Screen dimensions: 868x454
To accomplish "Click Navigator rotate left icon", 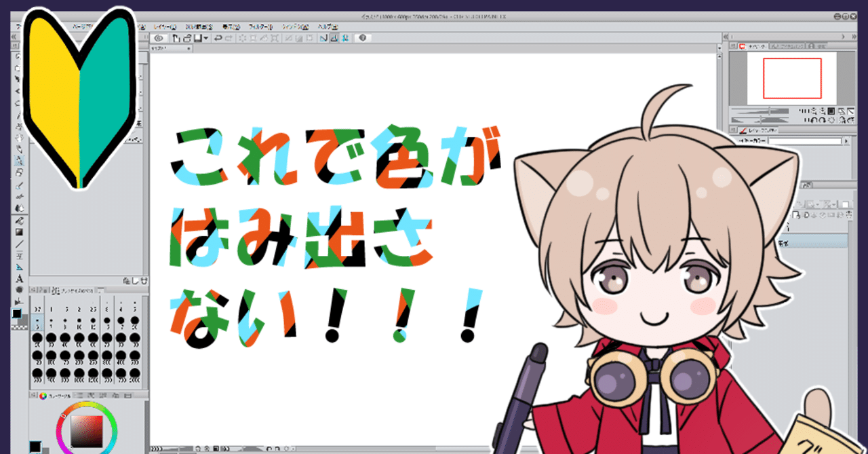I will pyautogui.click(x=814, y=120).
